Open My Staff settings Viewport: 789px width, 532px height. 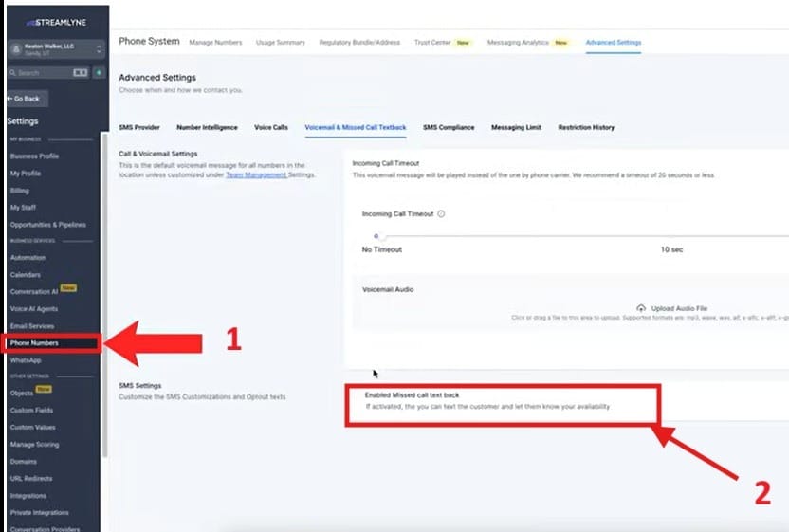[x=23, y=208]
